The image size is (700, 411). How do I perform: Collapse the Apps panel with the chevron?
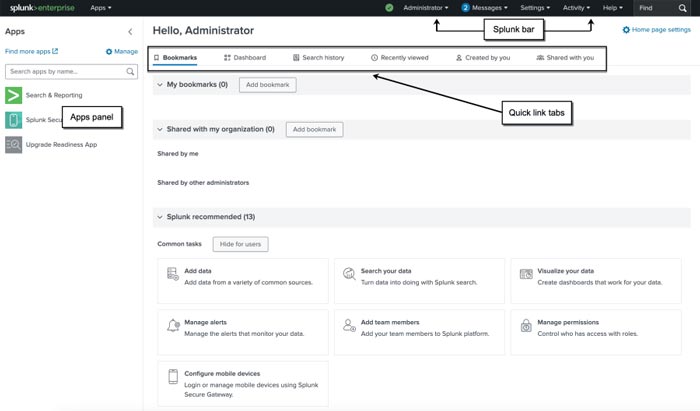point(130,32)
